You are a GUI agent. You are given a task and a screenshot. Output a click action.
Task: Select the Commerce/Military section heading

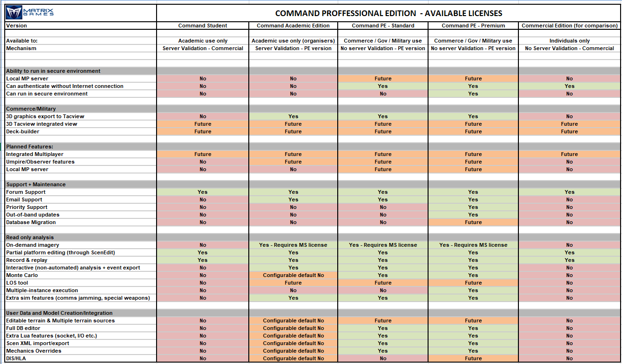(313, 109)
